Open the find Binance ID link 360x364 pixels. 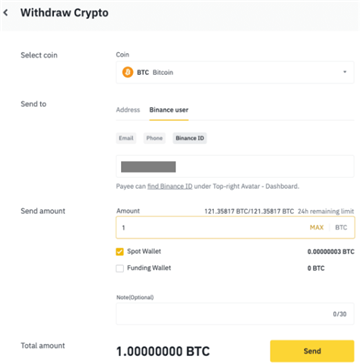[x=170, y=186]
